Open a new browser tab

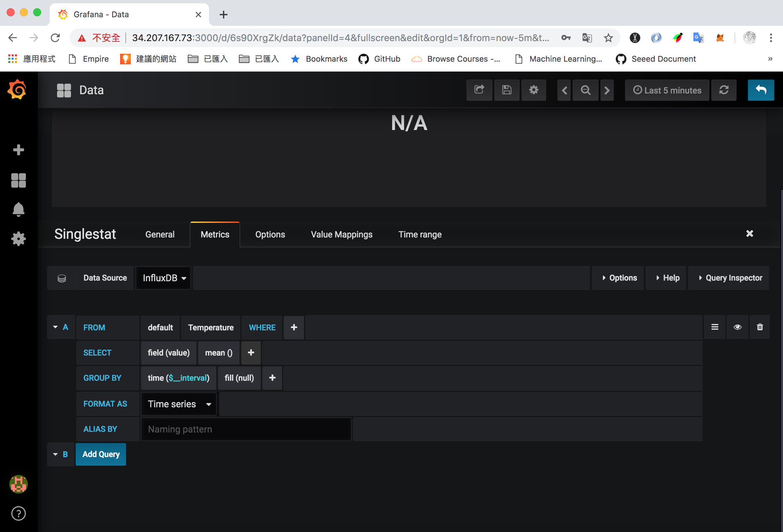(x=223, y=15)
